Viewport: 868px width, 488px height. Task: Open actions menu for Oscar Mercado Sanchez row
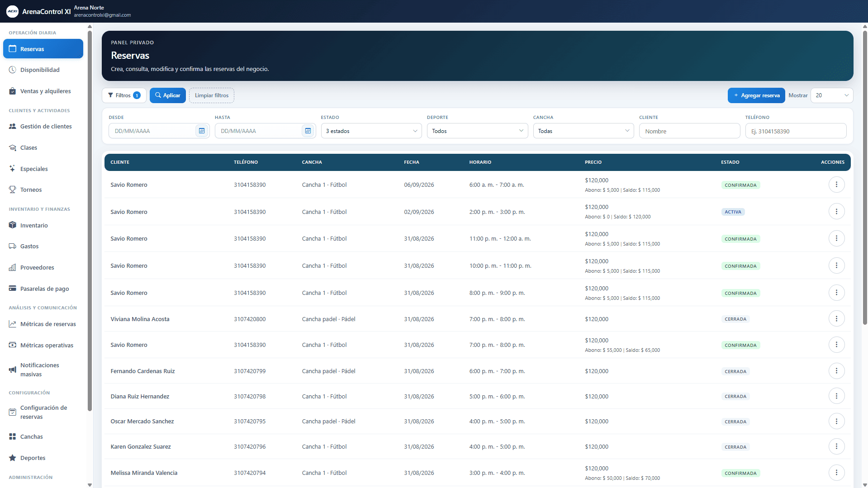836,422
